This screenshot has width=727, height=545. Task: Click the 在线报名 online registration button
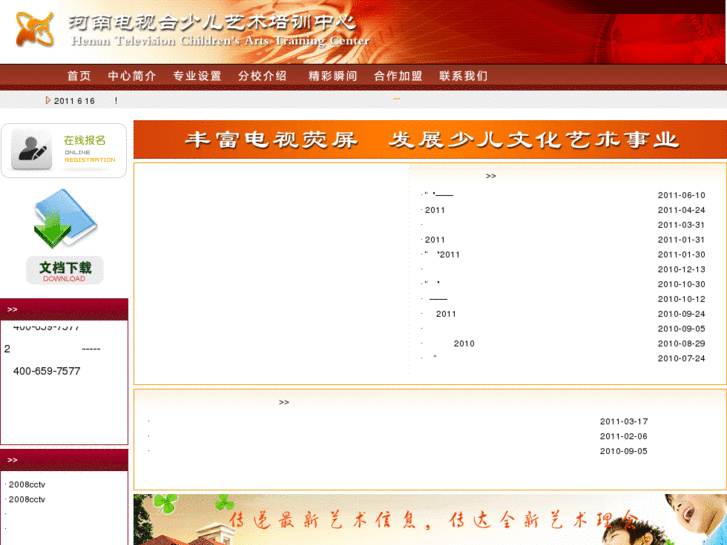pos(64,150)
